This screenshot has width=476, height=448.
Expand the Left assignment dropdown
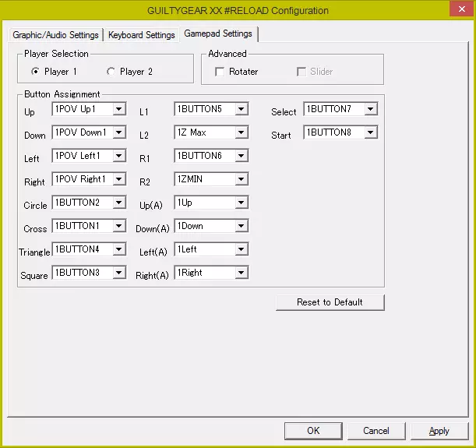(89, 156)
